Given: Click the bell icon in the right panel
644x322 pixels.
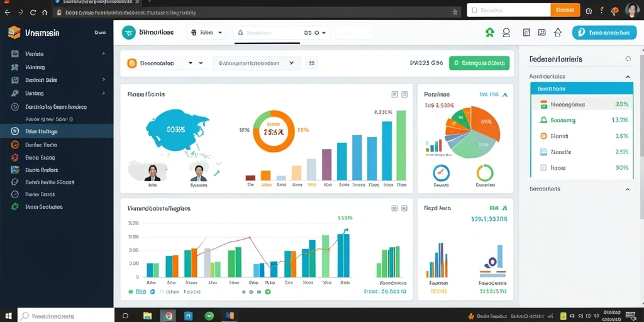Looking at the screenshot, I should tap(628, 58).
